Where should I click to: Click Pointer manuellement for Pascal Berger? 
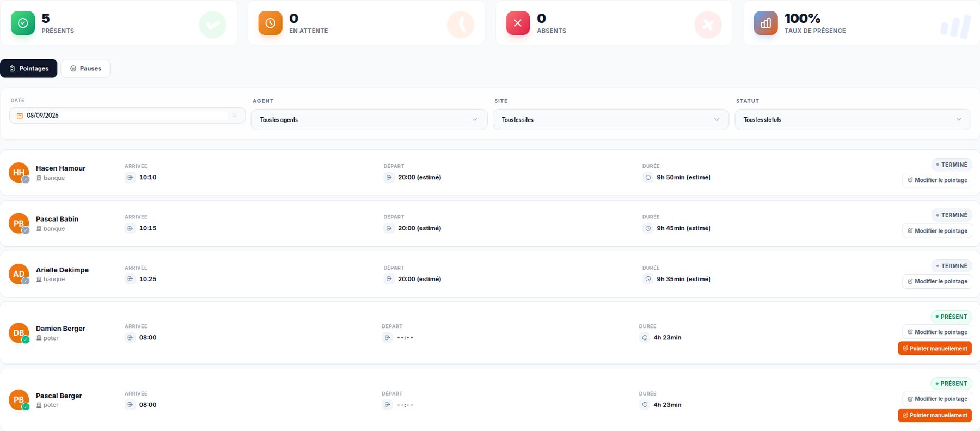pyautogui.click(x=935, y=416)
